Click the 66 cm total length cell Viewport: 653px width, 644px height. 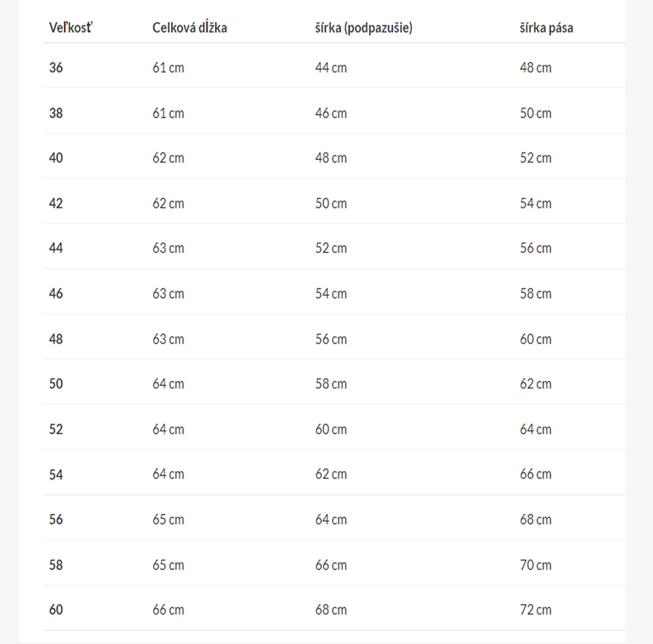(168, 609)
